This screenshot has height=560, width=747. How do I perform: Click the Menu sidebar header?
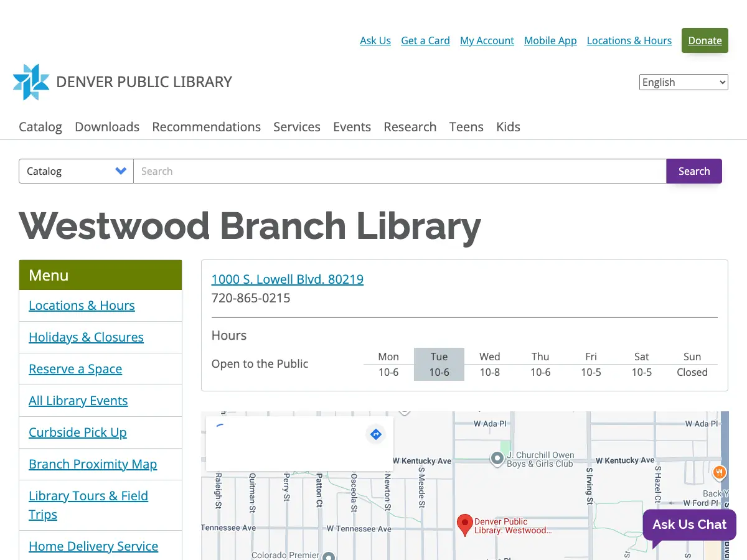[100, 275]
